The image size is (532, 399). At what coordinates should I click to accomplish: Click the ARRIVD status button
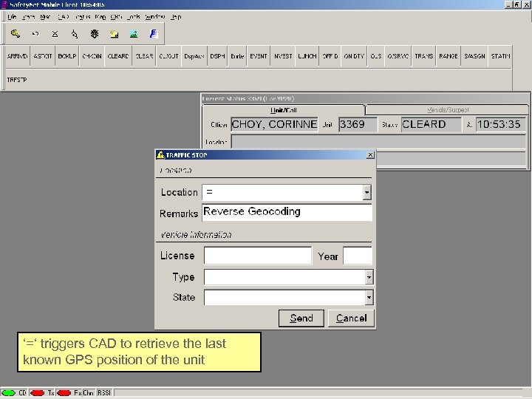pos(17,56)
